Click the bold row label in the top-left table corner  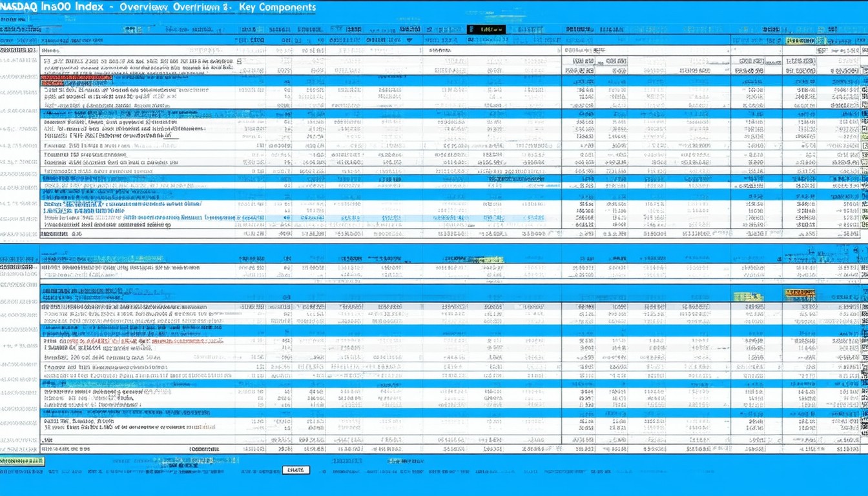(x=19, y=50)
